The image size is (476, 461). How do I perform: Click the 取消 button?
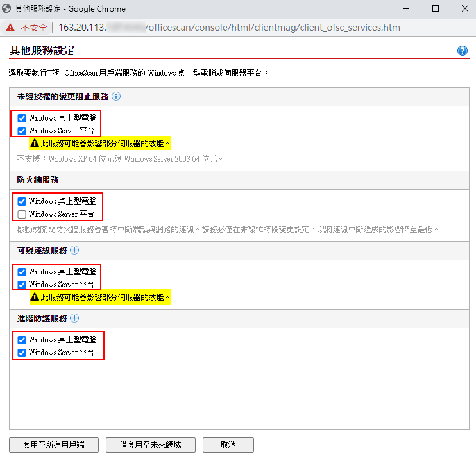point(228,444)
